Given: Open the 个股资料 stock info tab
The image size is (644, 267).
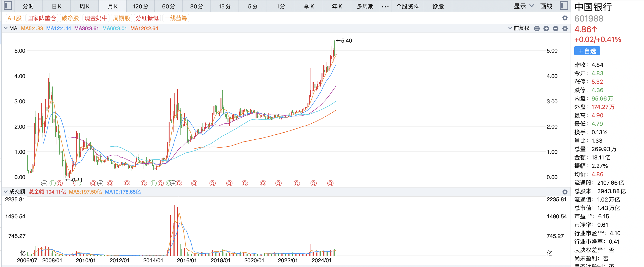Looking at the screenshot, I should 408,7.
